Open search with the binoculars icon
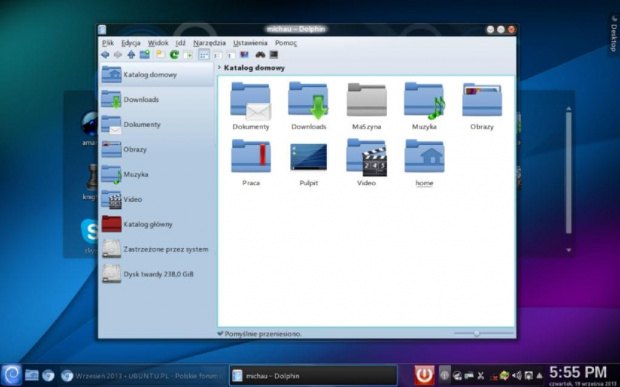 (x=260, y=55)
